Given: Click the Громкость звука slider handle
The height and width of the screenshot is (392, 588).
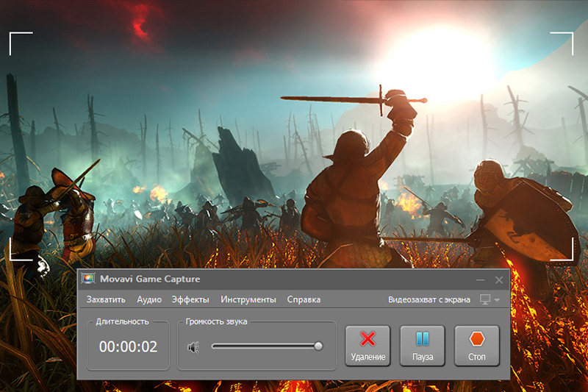Looking at the screenshot, I should [318, 346].
